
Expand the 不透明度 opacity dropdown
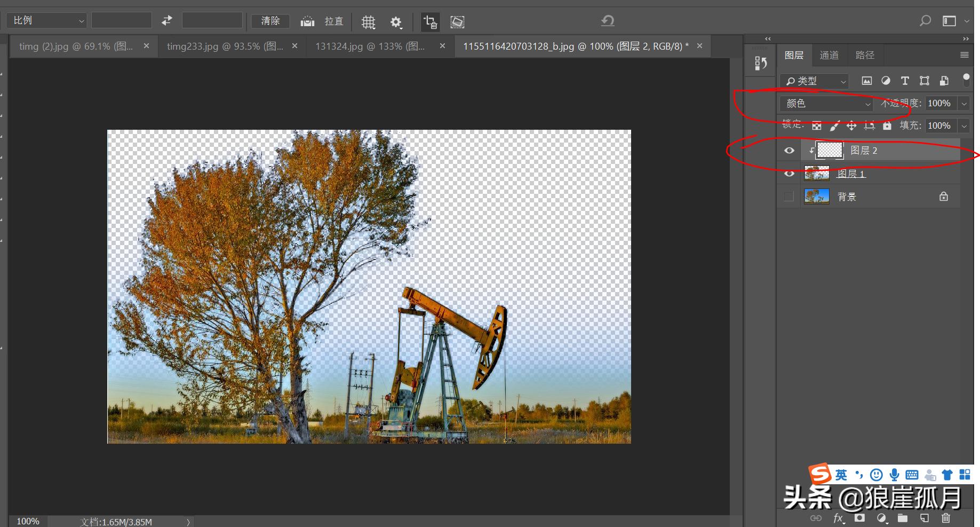(964, 103)
